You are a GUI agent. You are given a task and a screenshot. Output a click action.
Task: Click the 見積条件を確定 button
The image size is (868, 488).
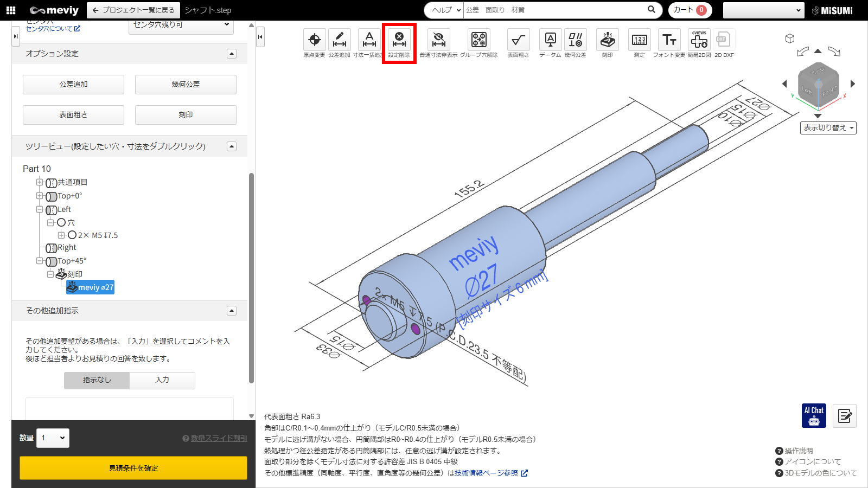(x=133, y=468)
